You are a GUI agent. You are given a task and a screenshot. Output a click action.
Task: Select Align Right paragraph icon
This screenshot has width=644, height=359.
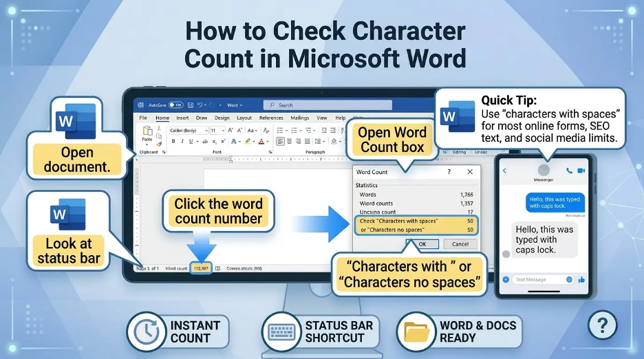[x=298, y=141]
